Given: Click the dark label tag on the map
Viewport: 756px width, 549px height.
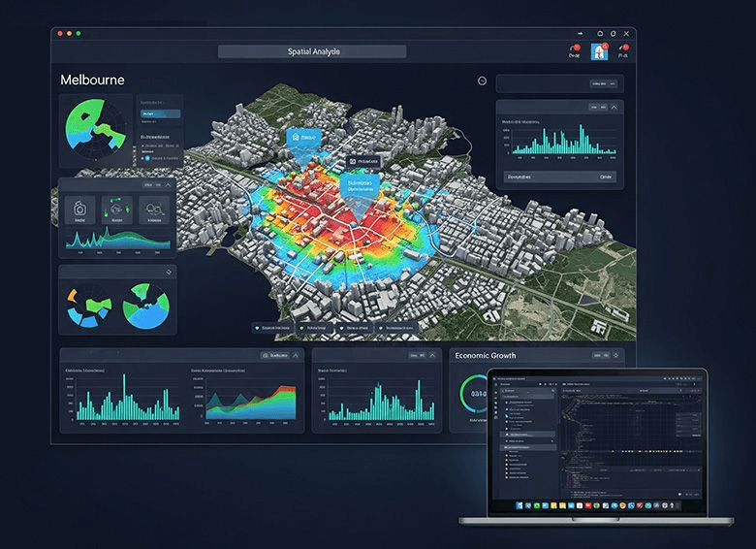Looking at the screenshot, I should (x=363, y=162).
